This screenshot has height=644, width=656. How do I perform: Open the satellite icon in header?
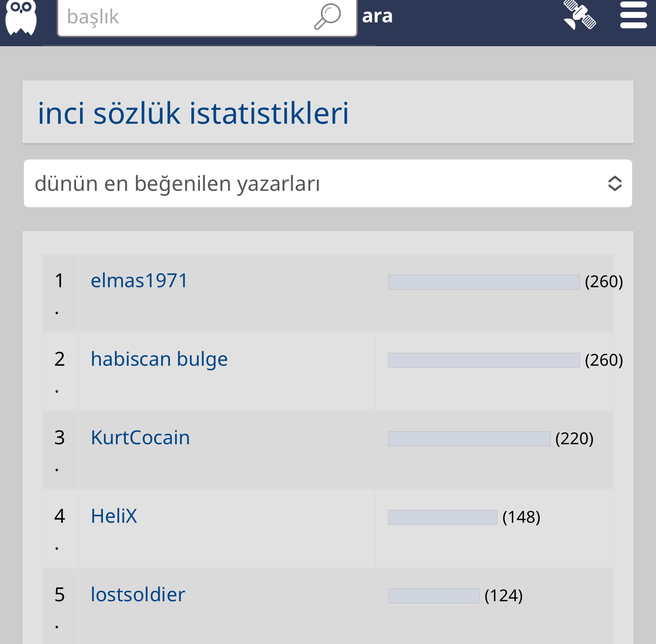(579, 15)
